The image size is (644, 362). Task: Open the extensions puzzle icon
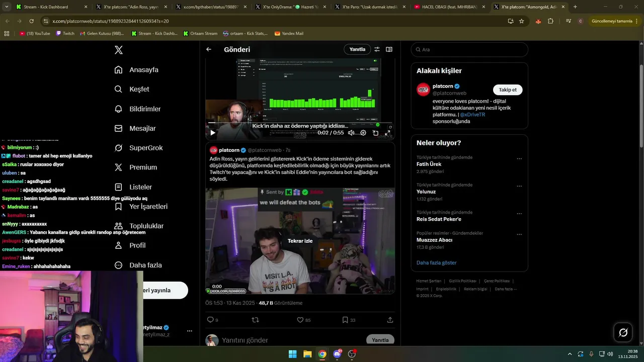(550, 21)
